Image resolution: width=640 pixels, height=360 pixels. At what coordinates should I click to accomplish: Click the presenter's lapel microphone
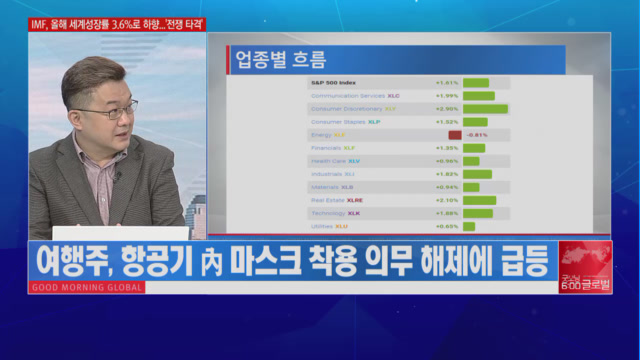point(118,176)
